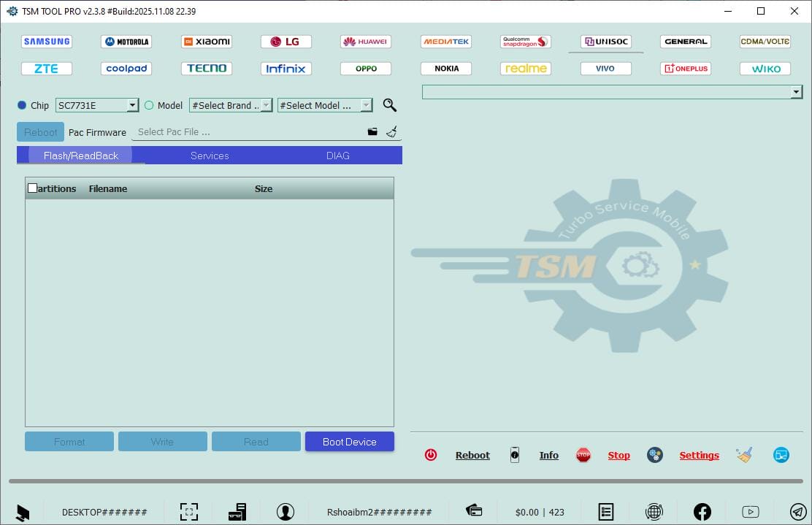Open the Telegram icon in the status bar
Image resolution: width=812 pixels, height=525 pixels.
[x=797, y=511]
